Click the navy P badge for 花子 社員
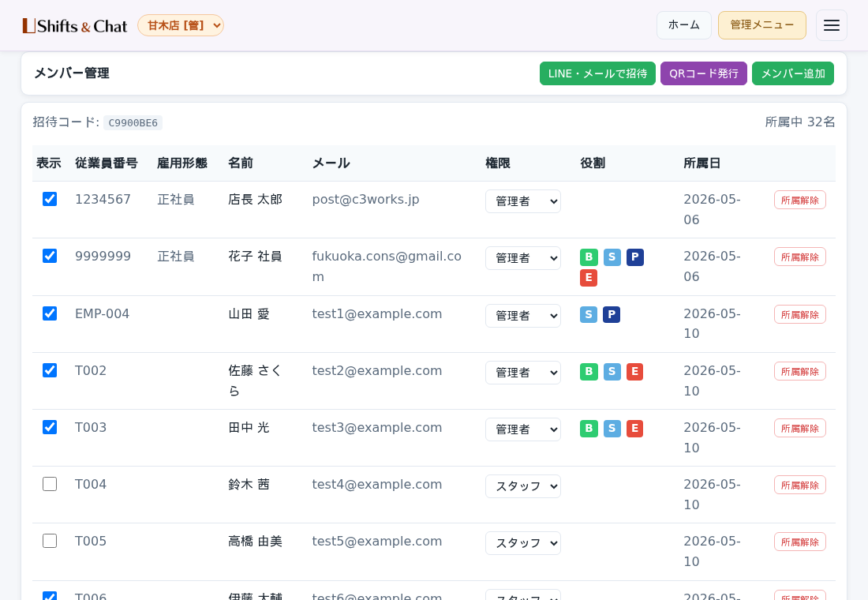The image size is (868, 600). [x=635, y=257]
